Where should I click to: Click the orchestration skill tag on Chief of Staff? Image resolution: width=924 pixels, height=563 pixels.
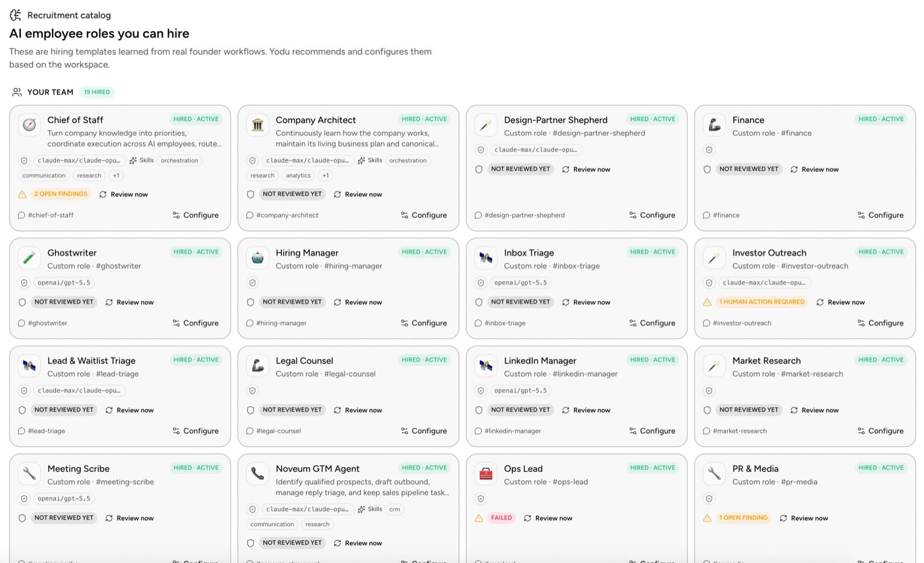[x=179, y=161]
